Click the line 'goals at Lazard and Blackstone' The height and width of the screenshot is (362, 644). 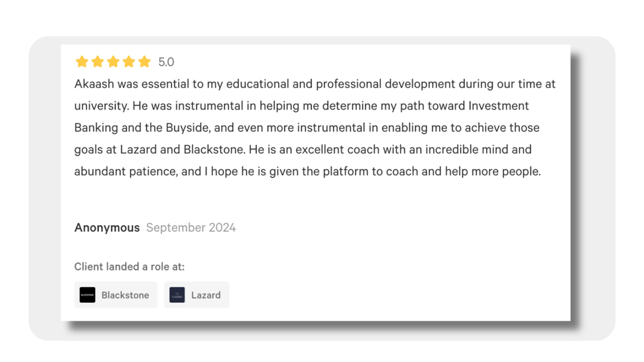tap(303, 150)
